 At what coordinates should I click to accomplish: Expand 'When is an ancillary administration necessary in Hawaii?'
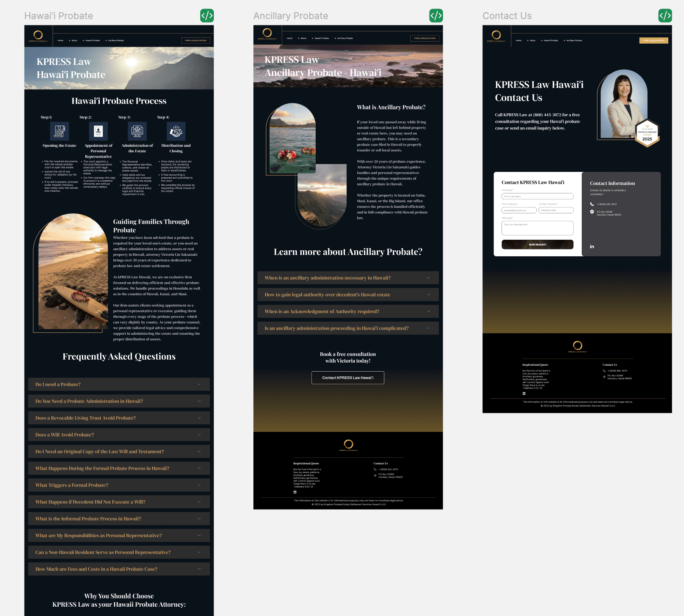click(348, 277)
